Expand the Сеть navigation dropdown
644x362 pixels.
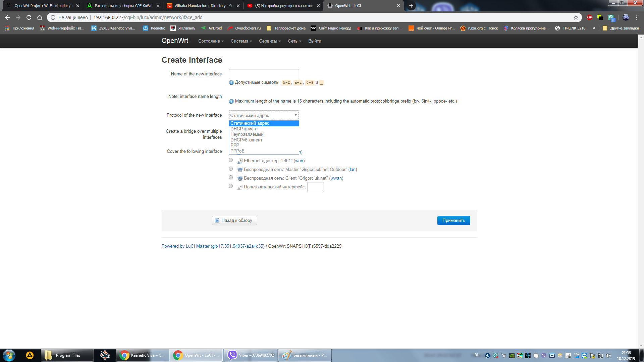[x=294, y=41]
